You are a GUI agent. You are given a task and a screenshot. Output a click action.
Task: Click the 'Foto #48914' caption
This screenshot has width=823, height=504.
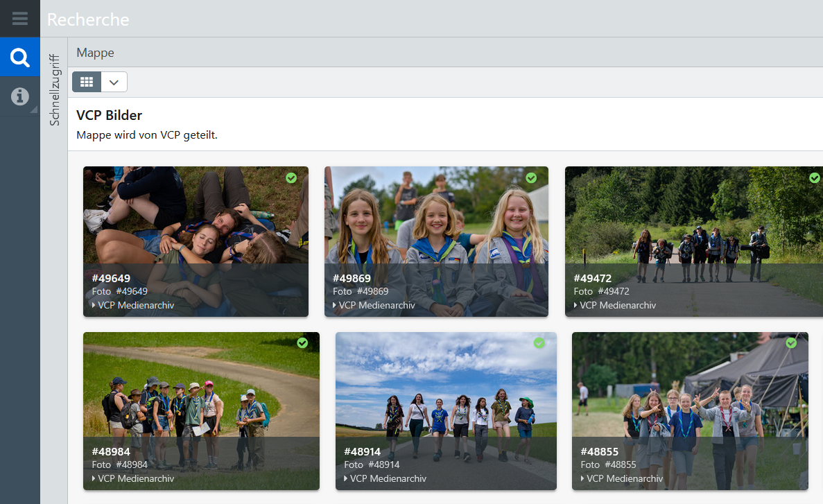click(x=372, y=464)
